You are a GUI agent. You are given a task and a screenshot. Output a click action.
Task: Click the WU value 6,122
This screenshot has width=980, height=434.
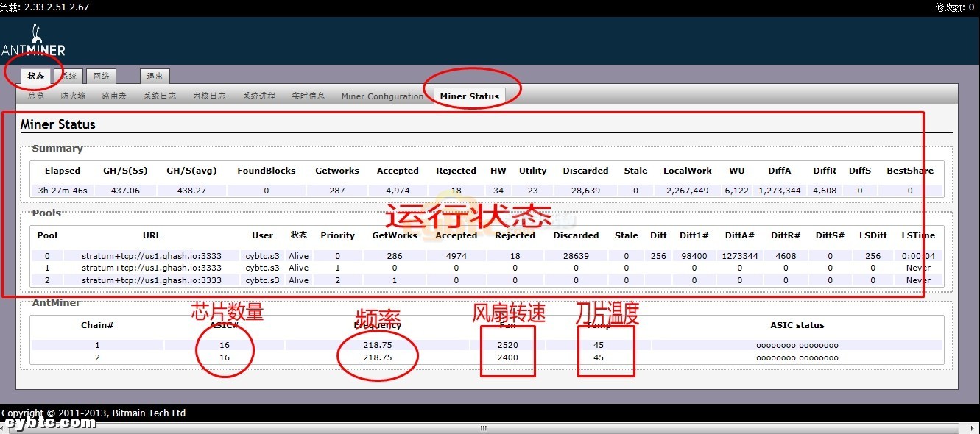pos(736,191)
